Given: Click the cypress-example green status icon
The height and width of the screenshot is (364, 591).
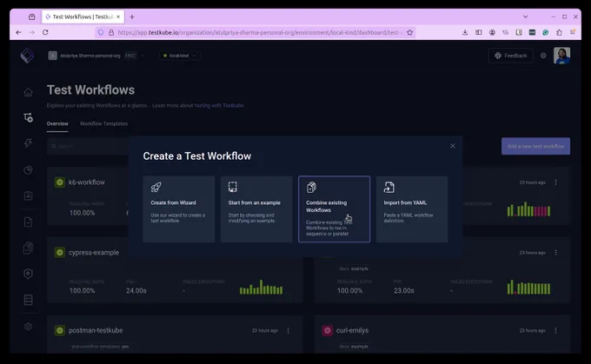Looking at the screenshot, I should (60, 253).
